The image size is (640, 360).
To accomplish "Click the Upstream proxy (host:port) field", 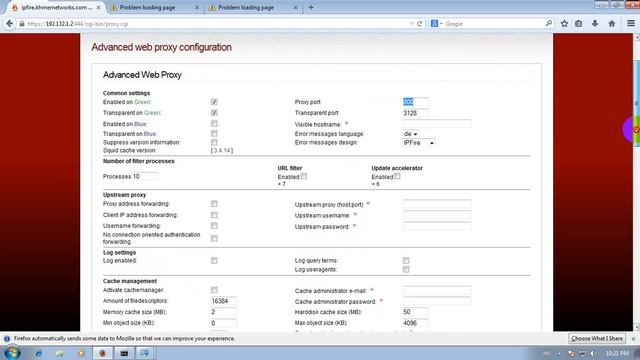I will (437, 204).
